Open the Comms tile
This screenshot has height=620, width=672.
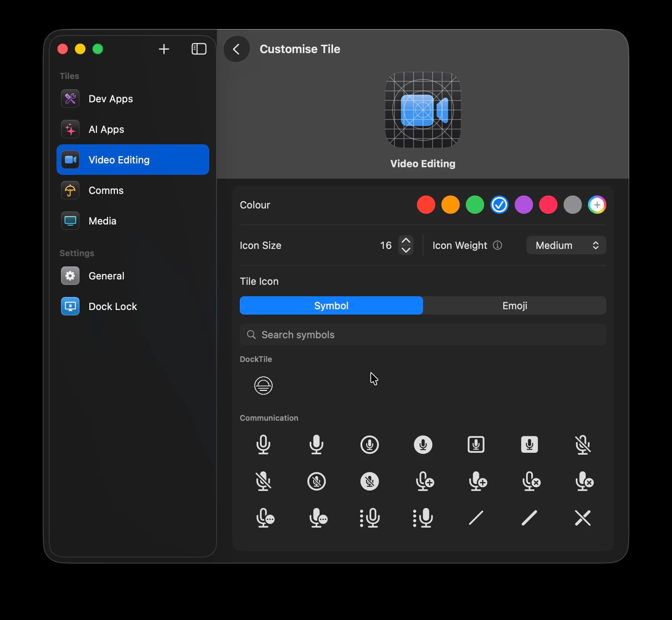(133, 190)
